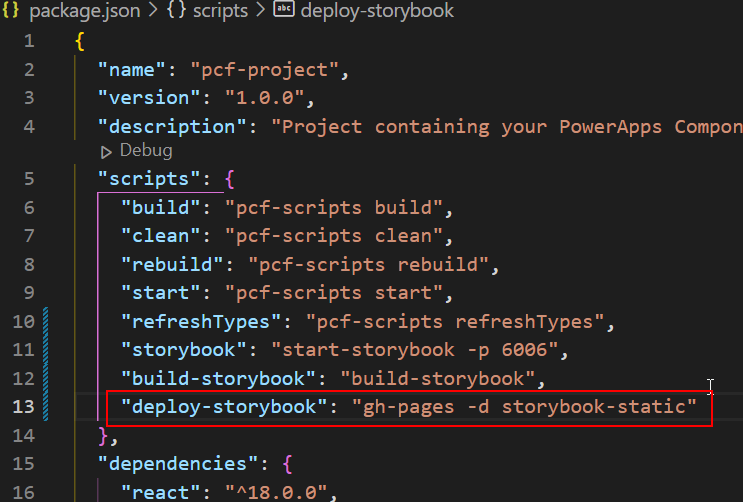
Task: Click the "start-storybook -p 6006" string
Action: point(415,350)
